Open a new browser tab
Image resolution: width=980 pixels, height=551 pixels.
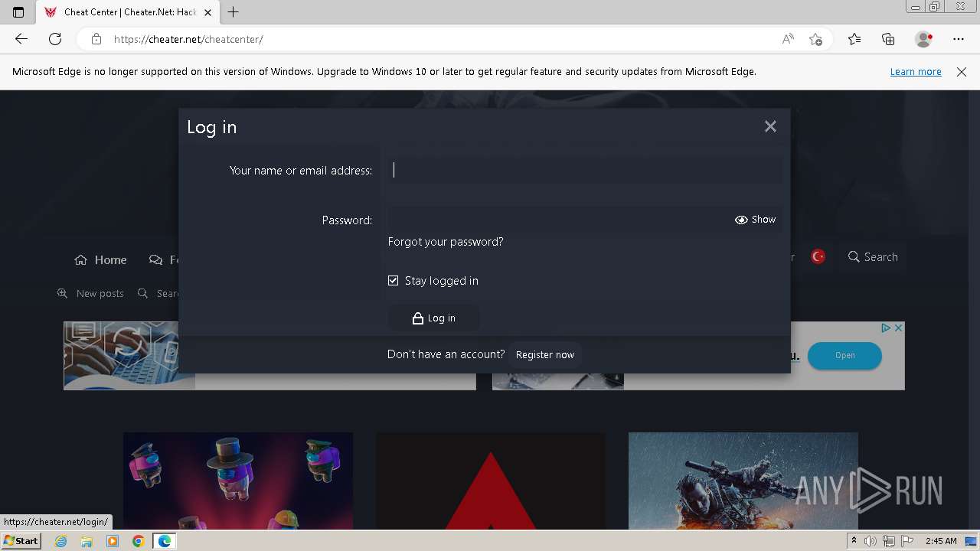[x=234, y=12]
